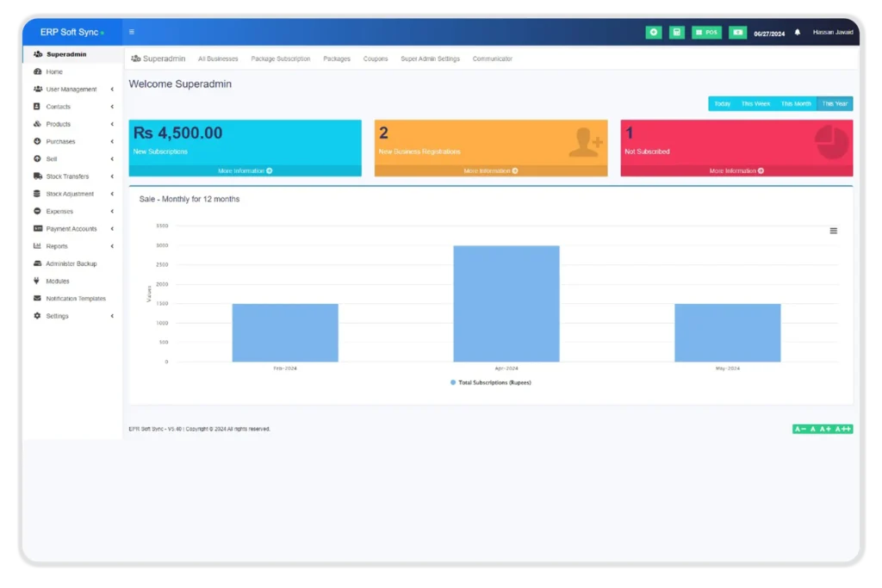The image size is (882, 588).
Task: Click the green money/cash icon button
Action: pyautogui.click(x=737, y=33)
